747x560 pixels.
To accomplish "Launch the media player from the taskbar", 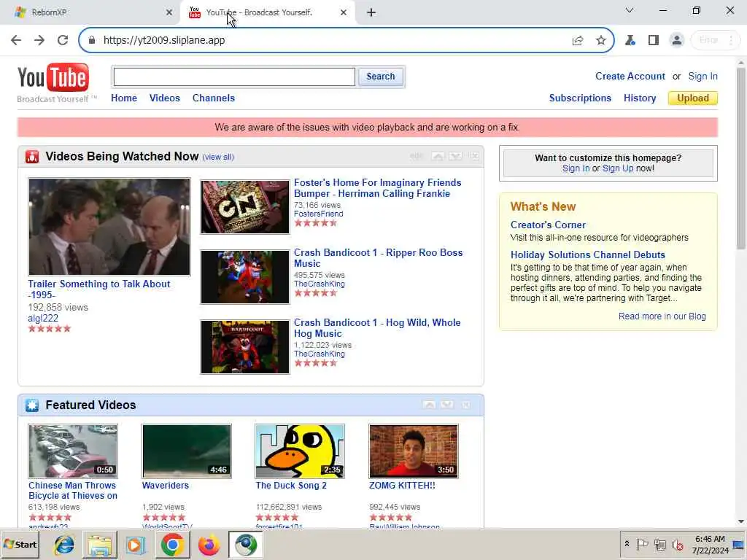I will [136, 545].
